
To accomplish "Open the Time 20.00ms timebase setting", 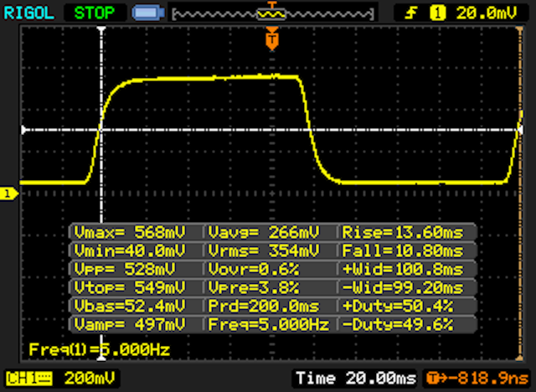I will point(355,377).
